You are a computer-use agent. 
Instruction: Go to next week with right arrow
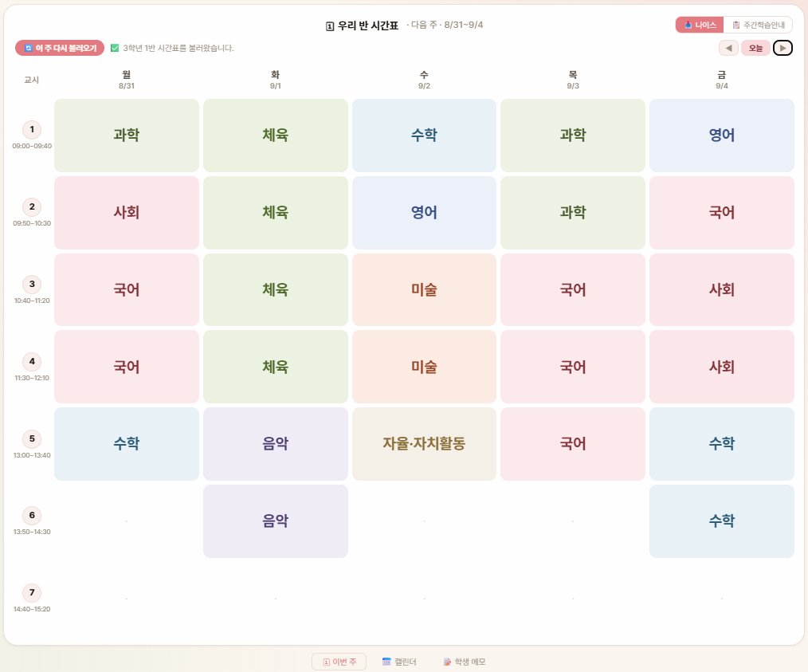[783, 48]
